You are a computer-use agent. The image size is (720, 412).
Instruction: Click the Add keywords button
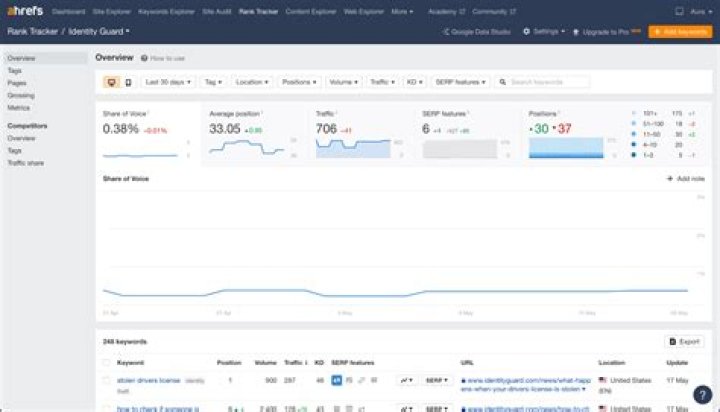(680, 32)
